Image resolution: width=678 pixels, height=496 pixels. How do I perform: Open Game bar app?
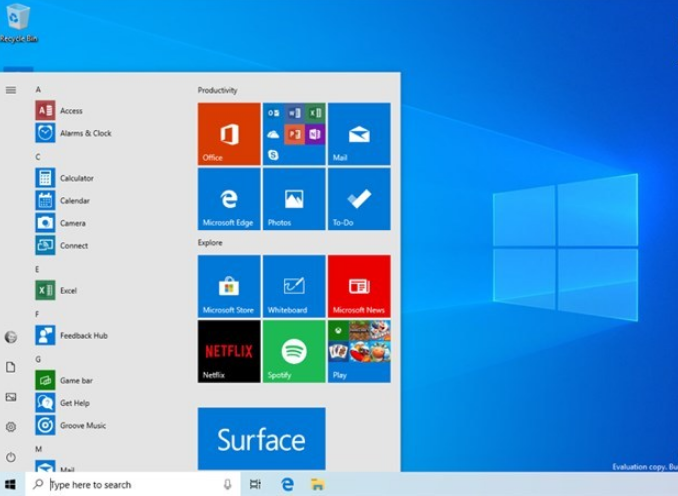point(64,381)
